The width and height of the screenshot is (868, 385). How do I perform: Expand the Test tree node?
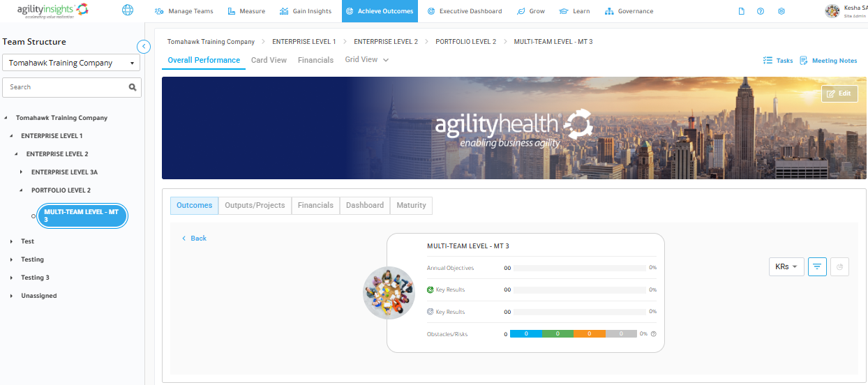tap(11, 241)
